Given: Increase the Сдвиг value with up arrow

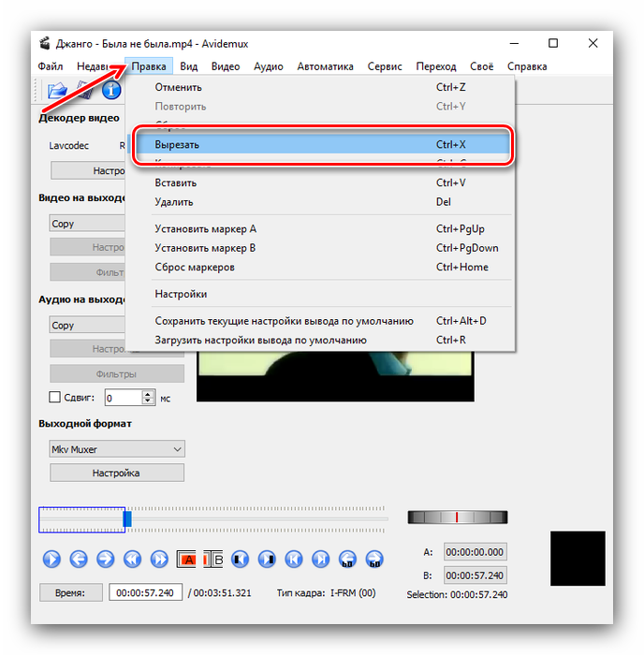Looking at the screenshot, I should [148, 394].
